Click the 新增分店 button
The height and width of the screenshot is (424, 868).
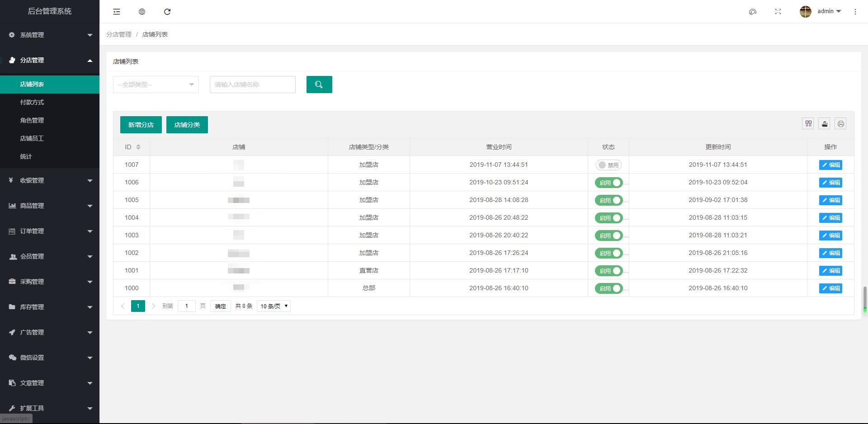[141, 125]
